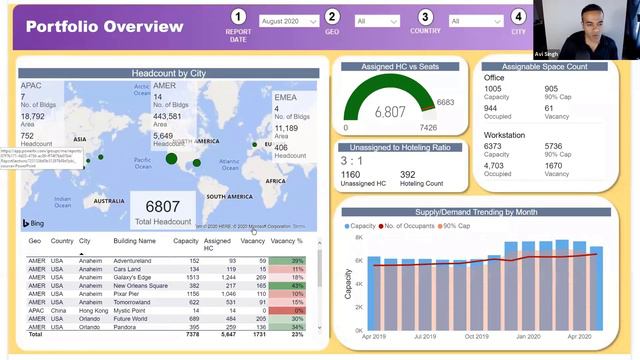Select the New Orleans Square building row
Screen dimensions: 640x360
pyautogui.click(x=166, y=286)
